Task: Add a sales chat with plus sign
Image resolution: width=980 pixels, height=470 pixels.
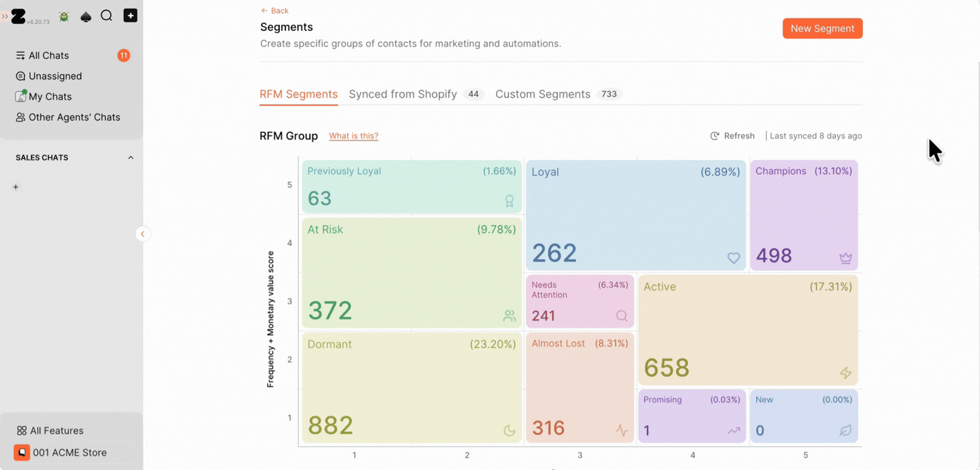Action: tap(16, 187)
